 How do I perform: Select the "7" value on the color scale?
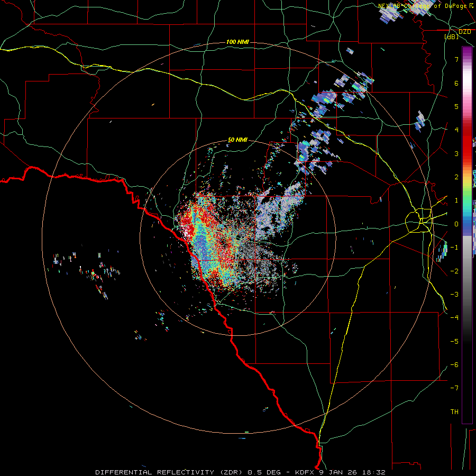point(456,59)
